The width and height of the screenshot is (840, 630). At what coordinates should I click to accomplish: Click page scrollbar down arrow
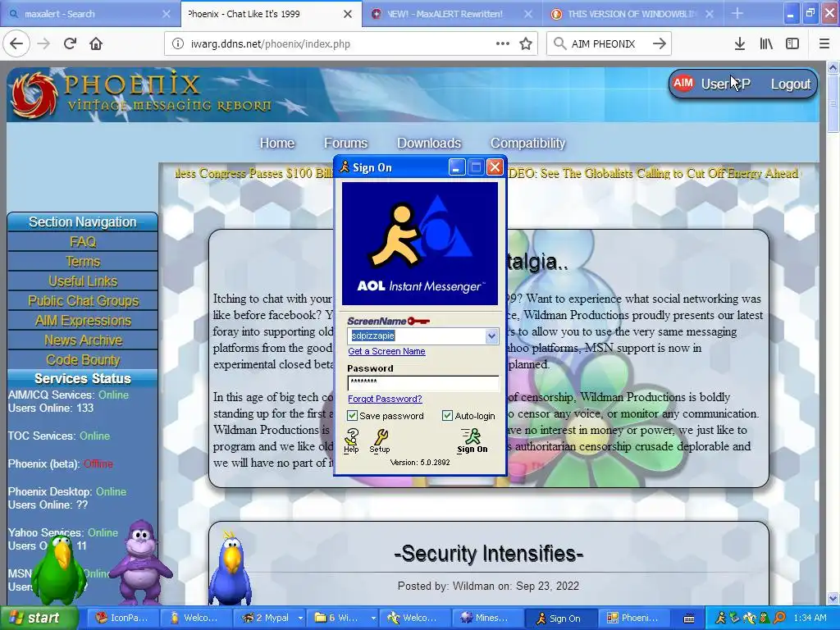pyautogui.click(x=833, y=598)
